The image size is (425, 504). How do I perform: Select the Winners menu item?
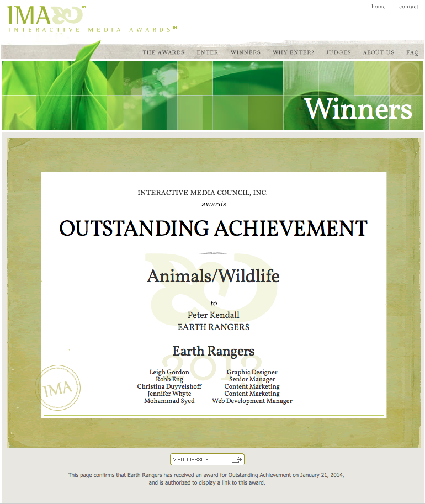pyautogui.click(x=245, y=52)
